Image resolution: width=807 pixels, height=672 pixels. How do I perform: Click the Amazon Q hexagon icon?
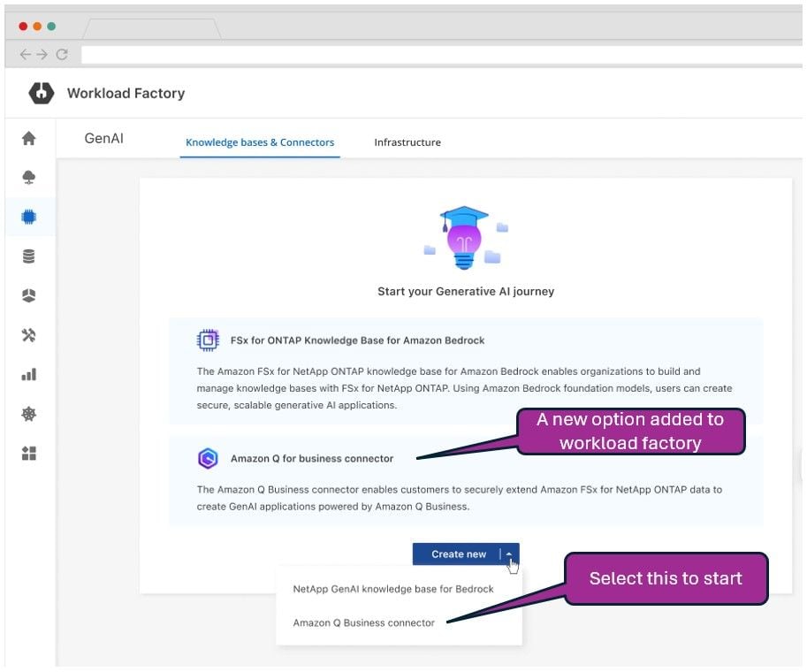tap(208, 458)
